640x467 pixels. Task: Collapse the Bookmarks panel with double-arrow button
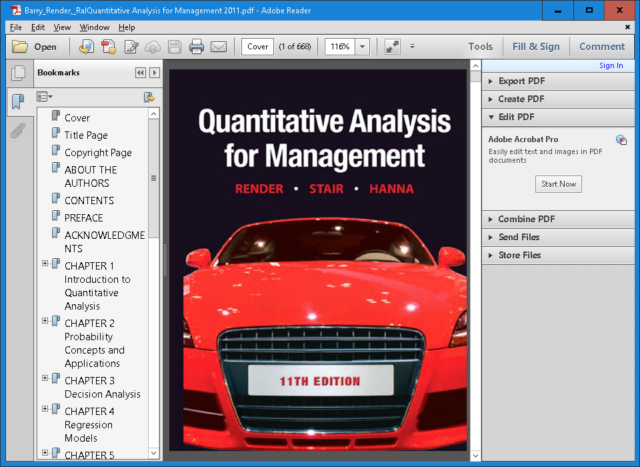pyautogui.click(x=140, y=73)
